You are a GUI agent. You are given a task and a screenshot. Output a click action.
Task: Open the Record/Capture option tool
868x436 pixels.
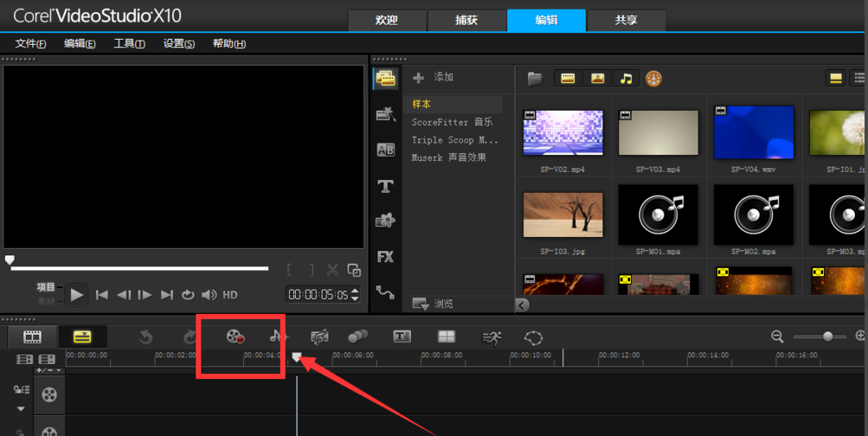pos(235,337)
